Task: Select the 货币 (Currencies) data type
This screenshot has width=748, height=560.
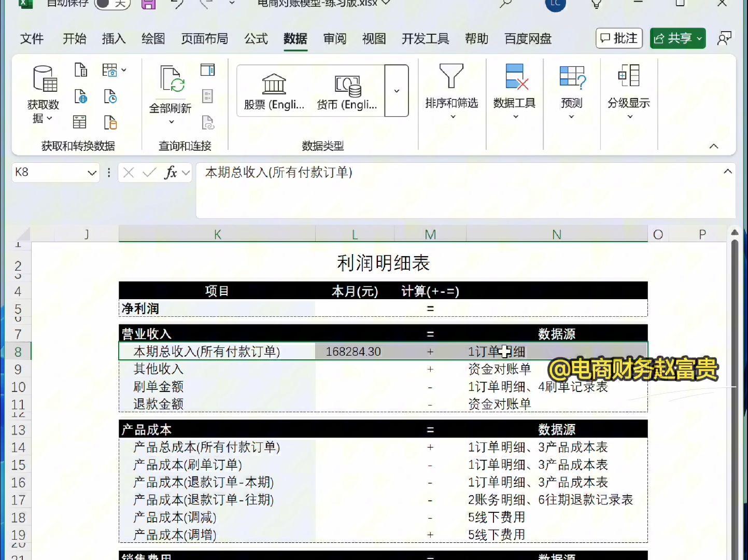Action: click(x=347, y=91)
